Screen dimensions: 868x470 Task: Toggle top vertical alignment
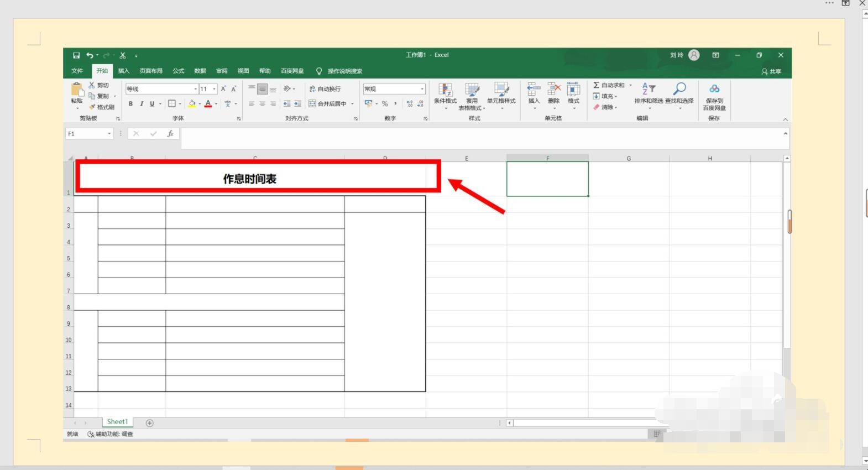[x=252, y=88]
